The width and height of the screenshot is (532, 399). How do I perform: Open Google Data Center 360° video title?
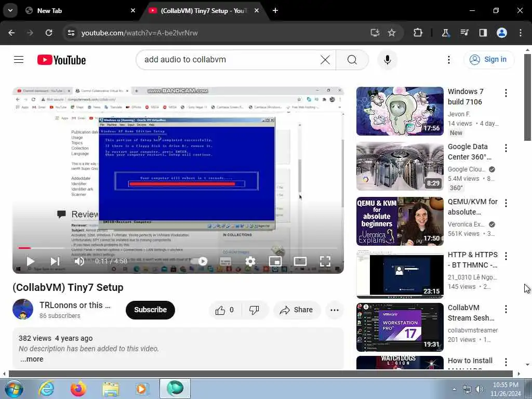click(x=470, y=152)
